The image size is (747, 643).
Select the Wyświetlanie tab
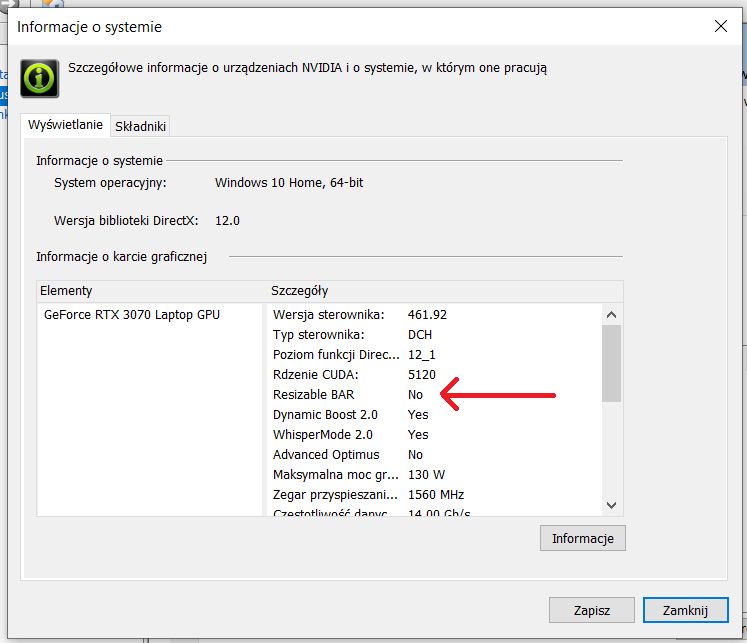pyautogui.click(x=65, y=125)
